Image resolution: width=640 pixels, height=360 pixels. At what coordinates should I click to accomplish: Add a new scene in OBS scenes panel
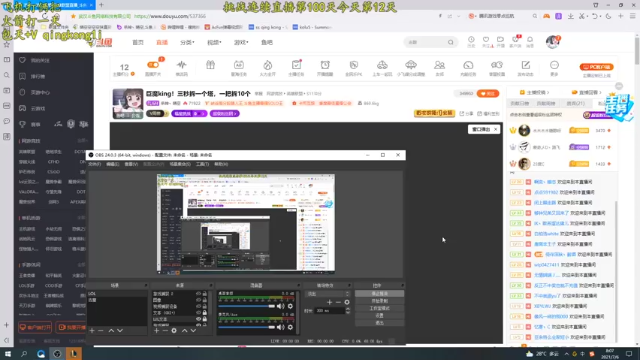pos(92,330)
